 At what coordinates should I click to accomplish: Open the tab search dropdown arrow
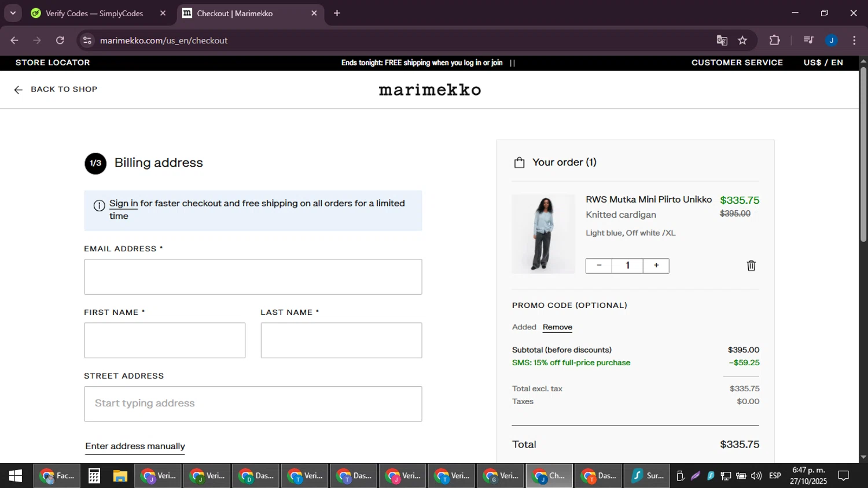point(13,13)
